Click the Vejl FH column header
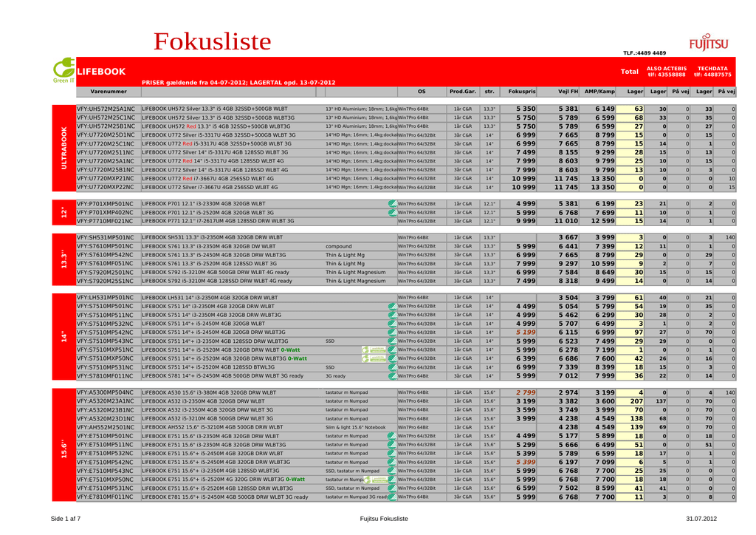Viewport: 756px width, 535px height. [x=568, y=91]
